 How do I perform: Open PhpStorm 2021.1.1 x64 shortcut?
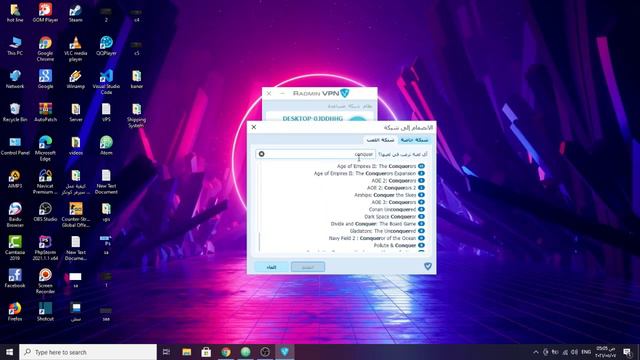(x=45, y=248)
